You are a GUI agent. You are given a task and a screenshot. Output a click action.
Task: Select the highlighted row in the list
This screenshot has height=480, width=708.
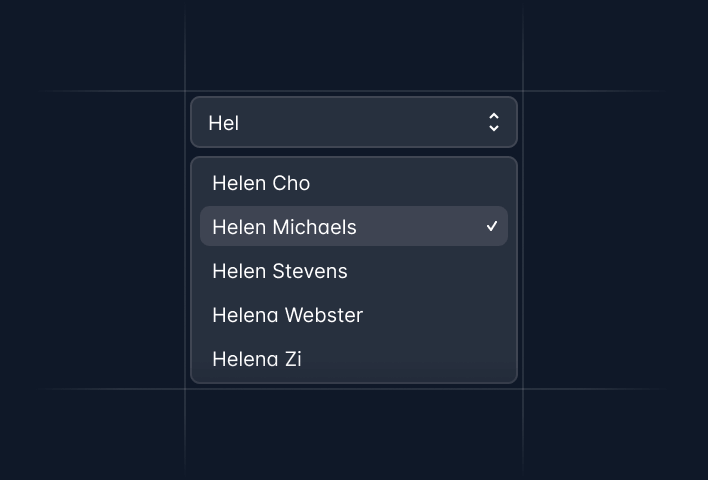point(353,227)
